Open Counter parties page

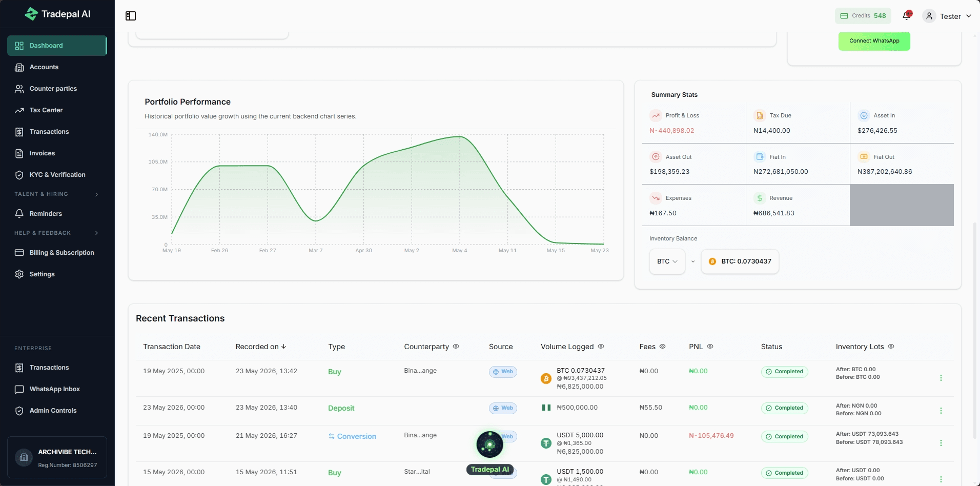click(57, 89)
